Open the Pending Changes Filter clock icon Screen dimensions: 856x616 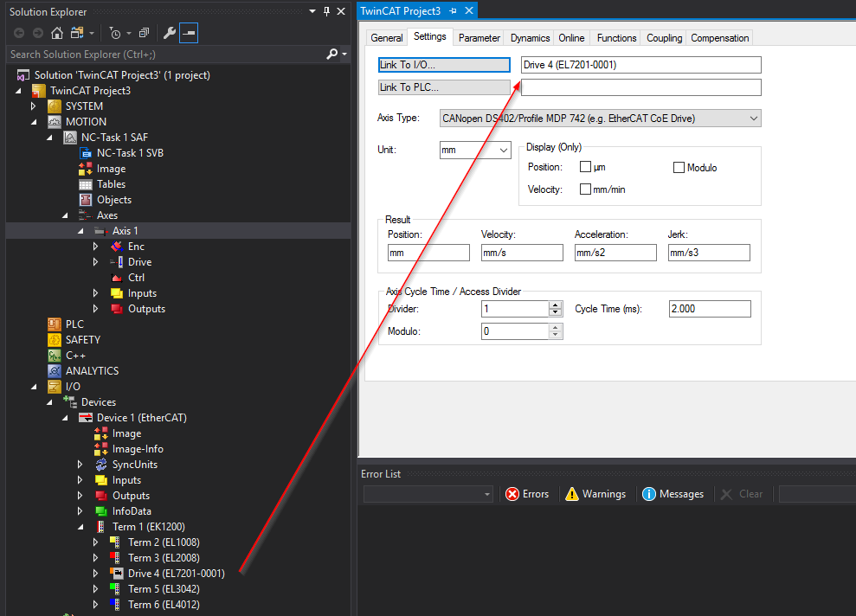115,33
